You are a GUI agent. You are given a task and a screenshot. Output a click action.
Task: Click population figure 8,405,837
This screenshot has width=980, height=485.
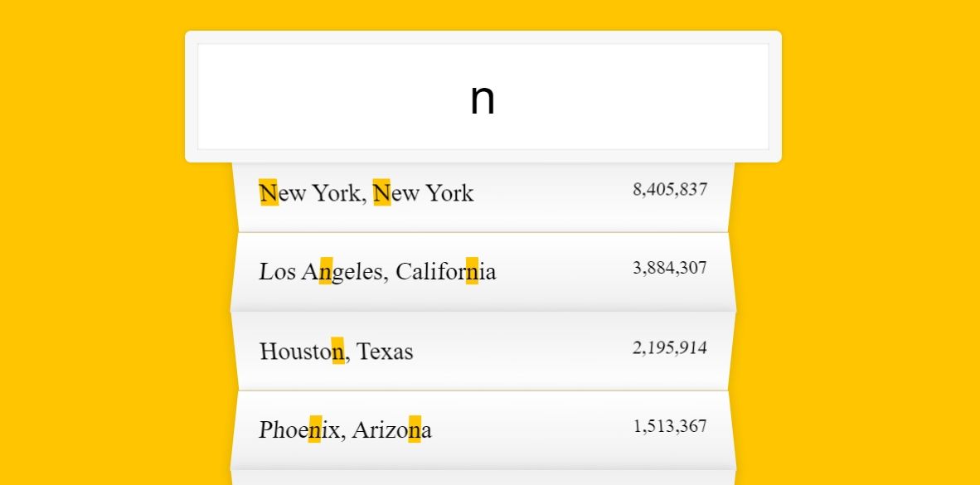669,189
